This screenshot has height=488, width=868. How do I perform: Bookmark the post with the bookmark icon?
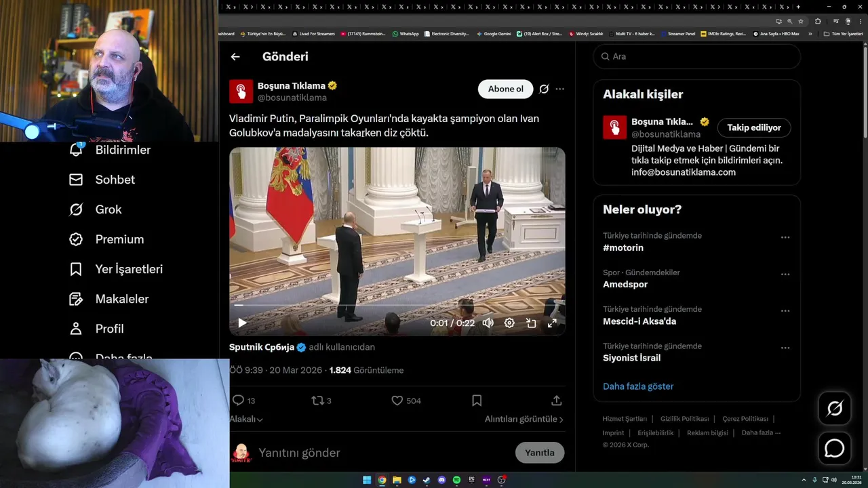pyautogui.click(x=477, y=401)
